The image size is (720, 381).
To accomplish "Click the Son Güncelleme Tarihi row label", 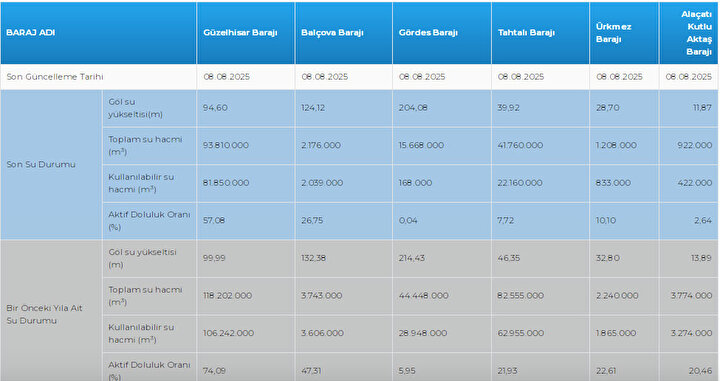I will pos(55,77).
